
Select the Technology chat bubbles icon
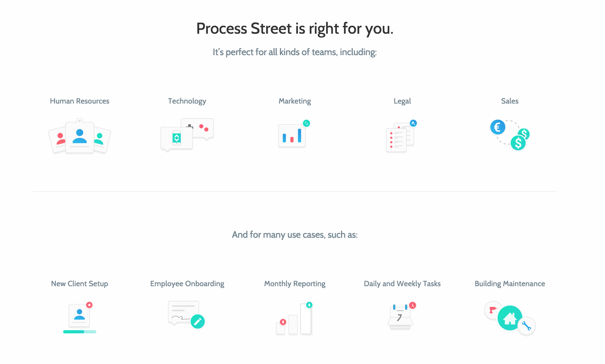click(187, 135)
